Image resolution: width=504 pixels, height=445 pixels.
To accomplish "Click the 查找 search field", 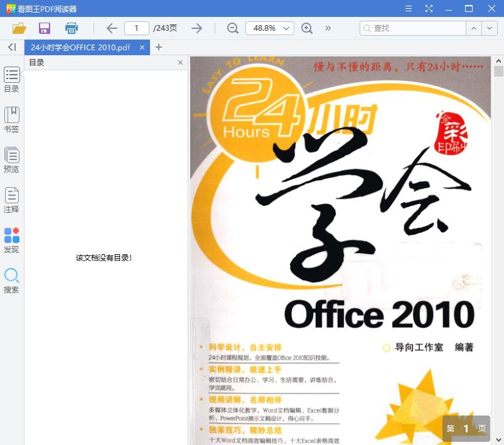I will click(413, 28).
